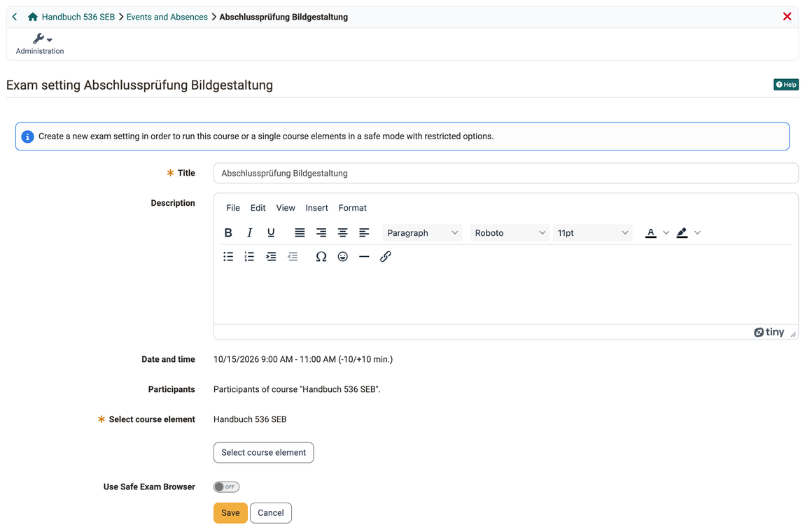
Task: Increase indent in editor
Action: (271, 257)
